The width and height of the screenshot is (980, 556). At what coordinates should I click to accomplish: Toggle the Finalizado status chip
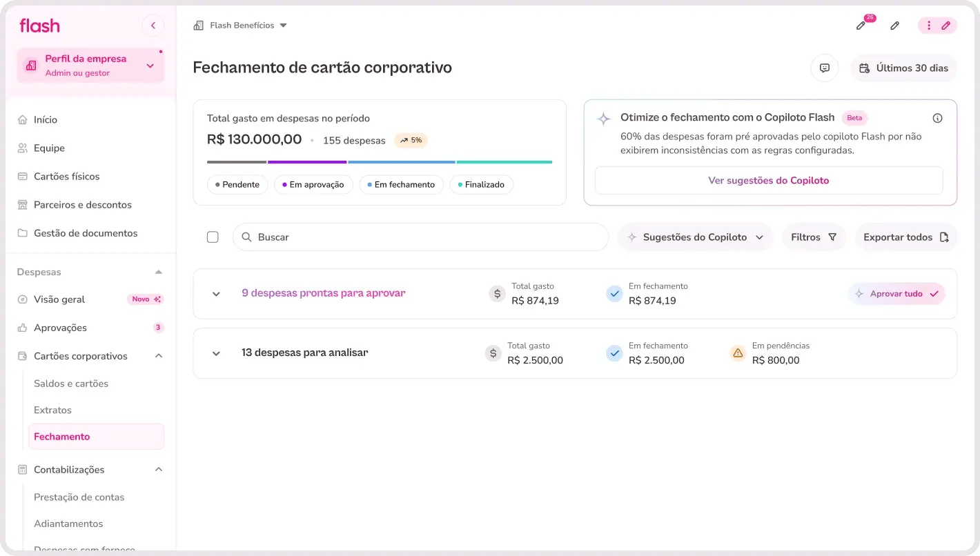pos(481,185)
